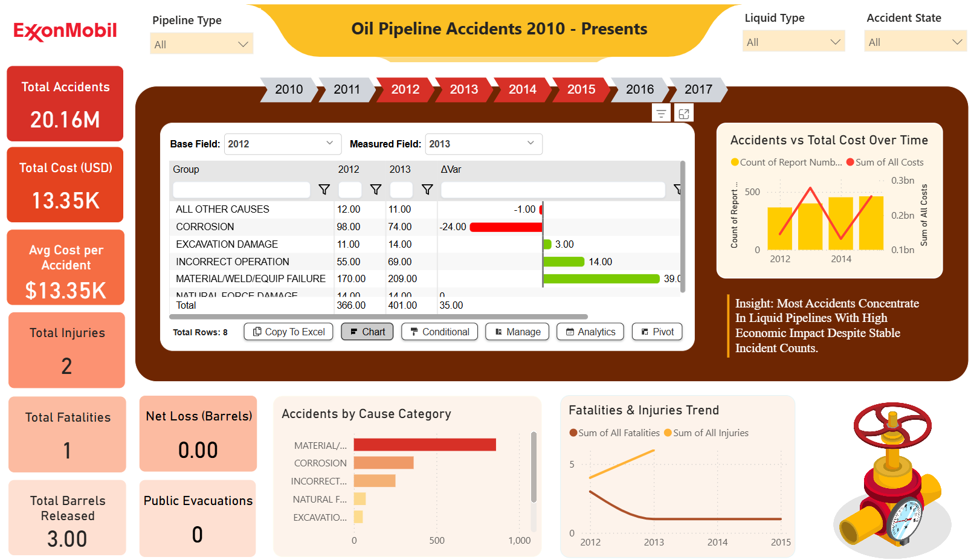Expand the Measured Field 2013 dropdown
Screen dimensions: 974x560
pyautogui.click(x=483, y=144)
